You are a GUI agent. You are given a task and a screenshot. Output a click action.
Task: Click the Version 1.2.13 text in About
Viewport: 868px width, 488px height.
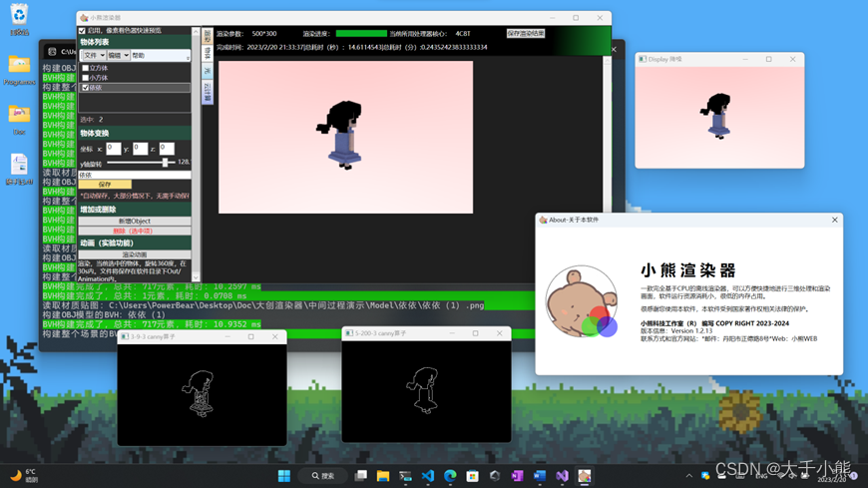(692, 330)
